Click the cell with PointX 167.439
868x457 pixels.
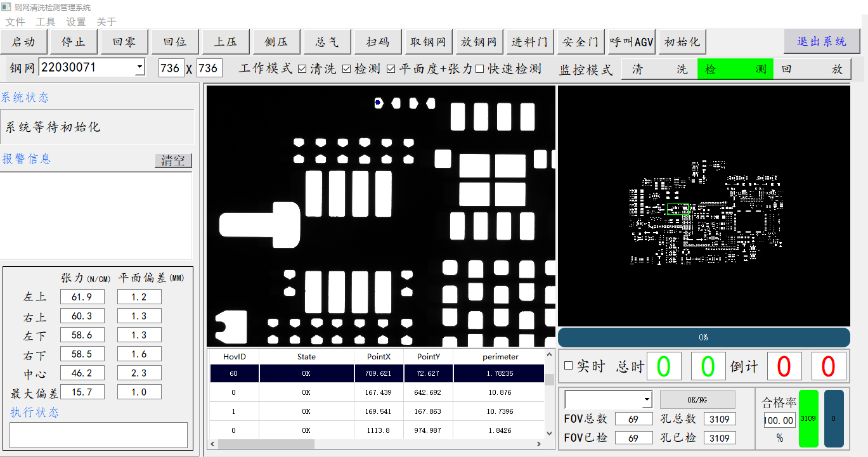[x=379, y=392]
